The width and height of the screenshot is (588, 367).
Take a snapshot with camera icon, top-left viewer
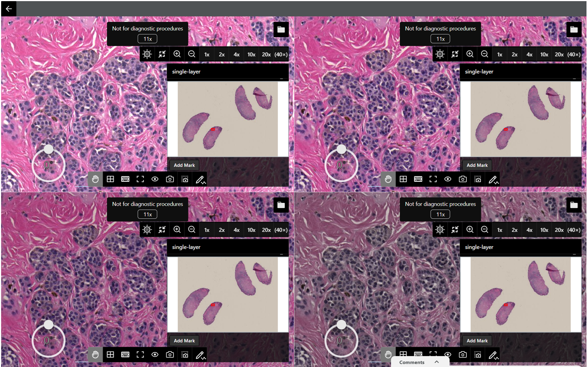tap(170, 179)
